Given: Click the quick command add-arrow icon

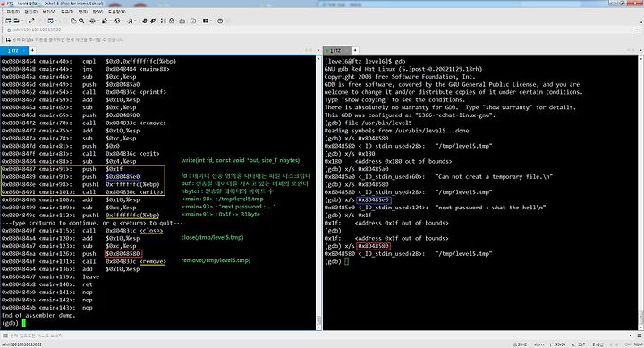Looking at the screenshot, I should coord(8,40).
